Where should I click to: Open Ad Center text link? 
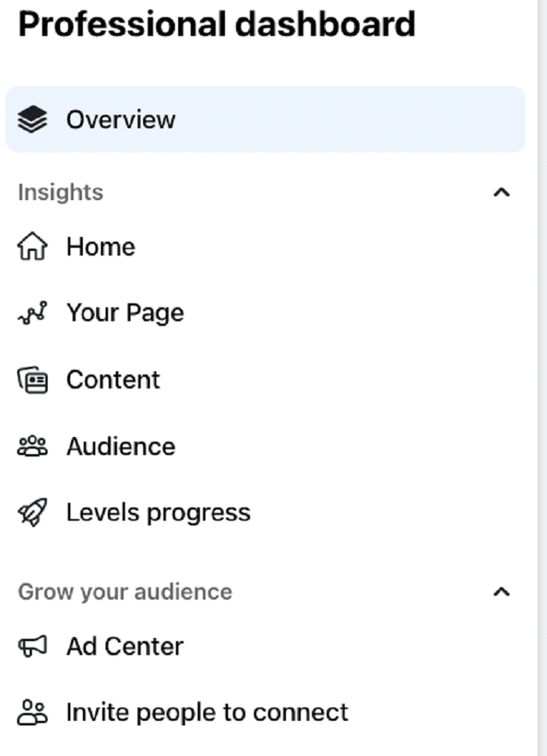pos(125,646)
